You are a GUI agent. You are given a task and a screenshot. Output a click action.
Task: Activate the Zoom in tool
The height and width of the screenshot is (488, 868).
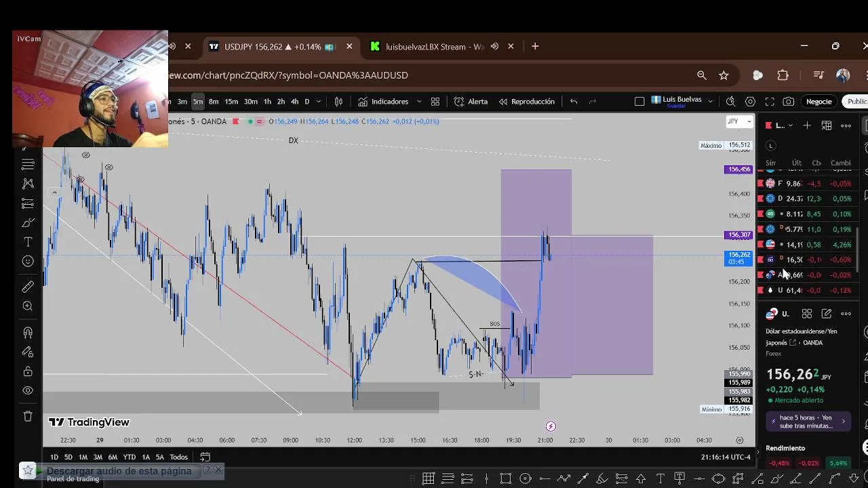tap(28, 306)
